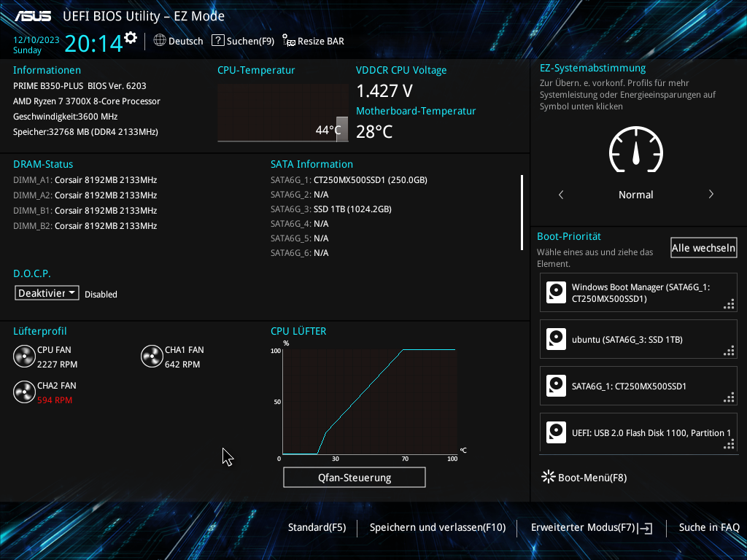Click the 20:14 clock time

tap(94, 43)
